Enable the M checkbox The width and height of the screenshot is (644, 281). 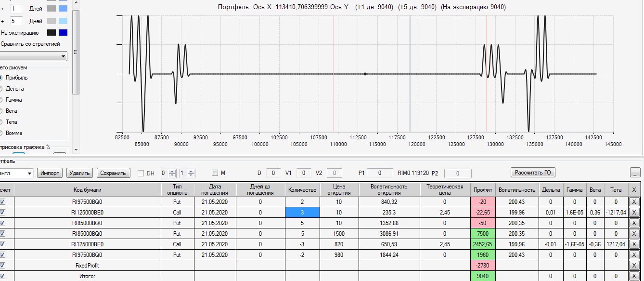215,173
